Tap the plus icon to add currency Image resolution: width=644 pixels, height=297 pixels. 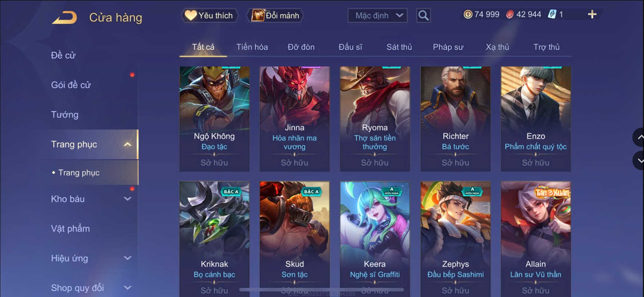pos(592,15)
